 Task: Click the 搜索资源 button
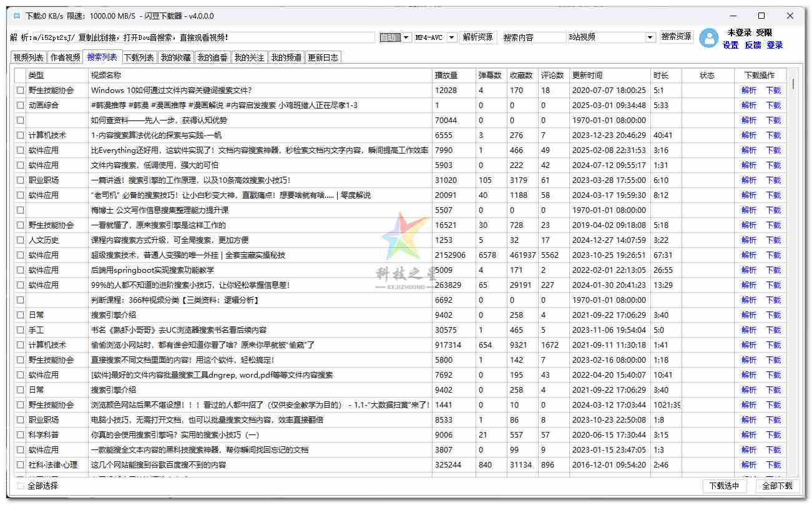(675, 37)
